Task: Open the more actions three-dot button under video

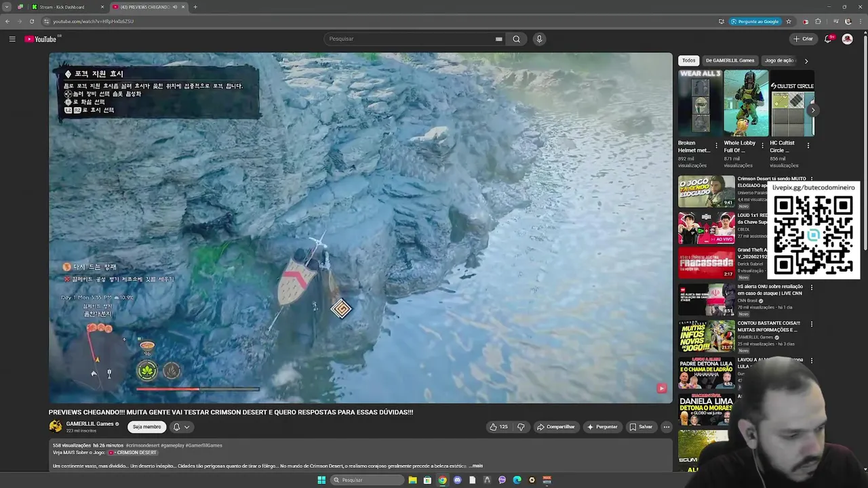Action: click(x=667, y=427)
